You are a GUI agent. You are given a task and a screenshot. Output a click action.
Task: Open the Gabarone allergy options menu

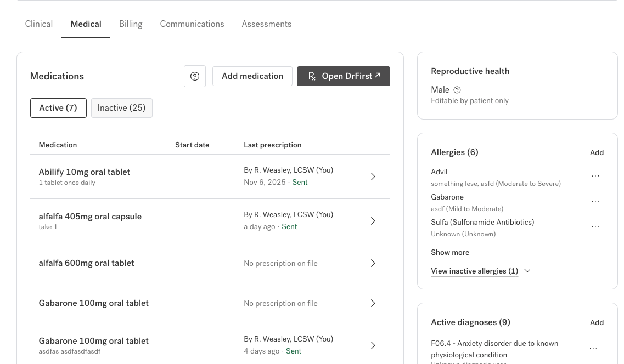[595, 202]
